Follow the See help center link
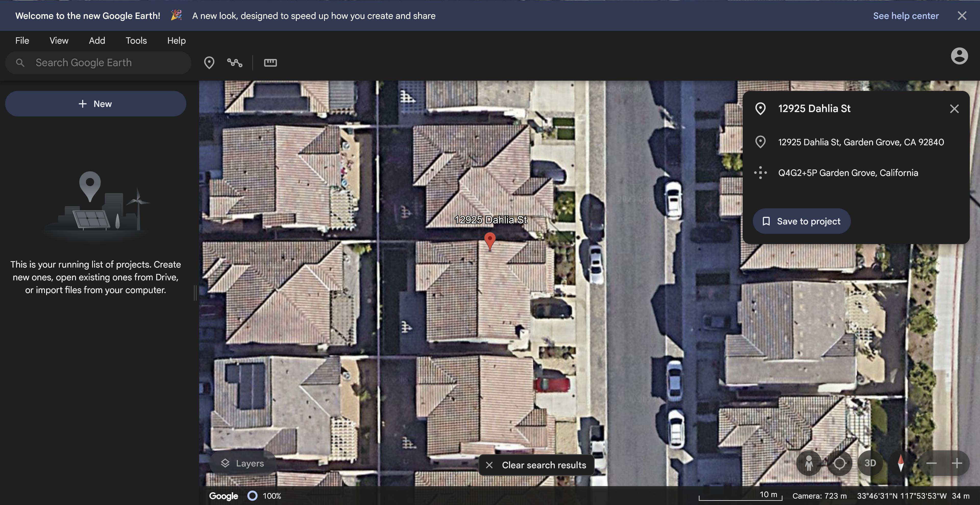This screenshot has width=980, height=505. point(906,16)
